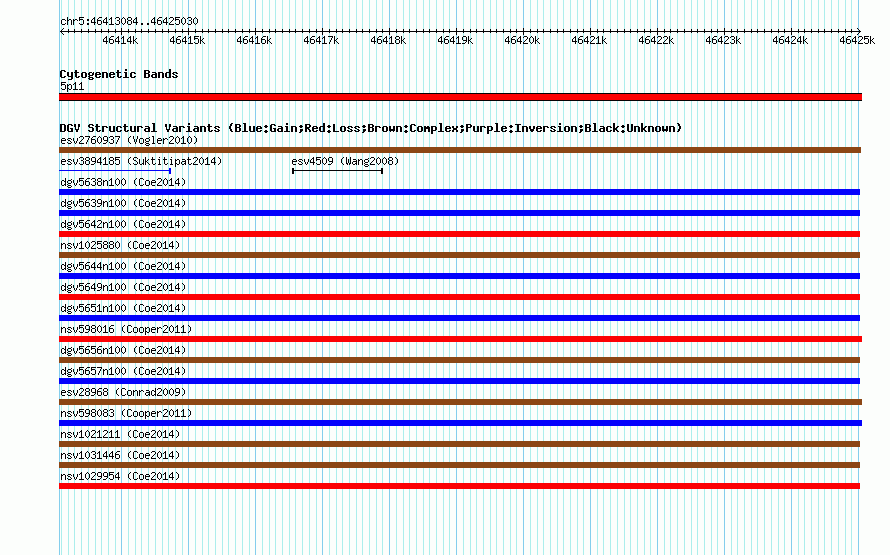Open the nsv598083 (Cooper2011) label

pos(126,413)
